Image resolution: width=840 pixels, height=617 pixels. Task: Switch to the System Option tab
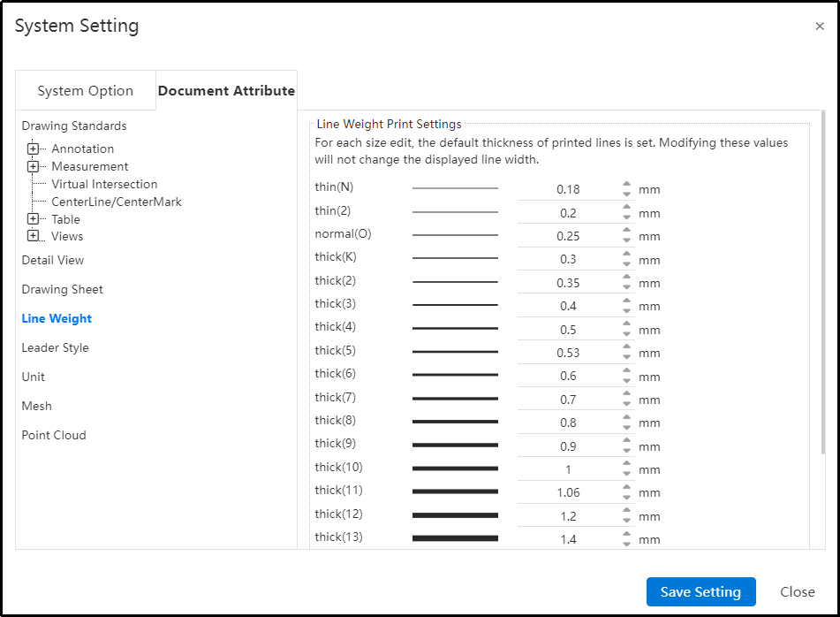click(x=86, y=90)
